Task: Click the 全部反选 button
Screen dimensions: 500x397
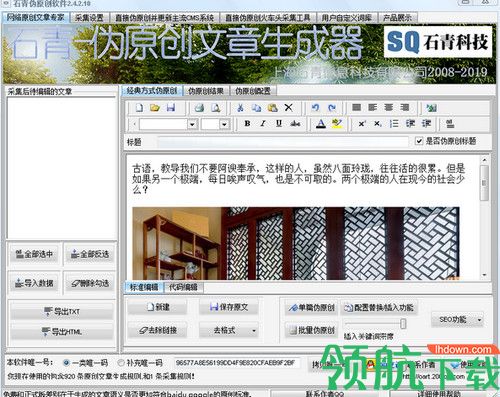Action: pyautogui.click(x=90, y=254)
